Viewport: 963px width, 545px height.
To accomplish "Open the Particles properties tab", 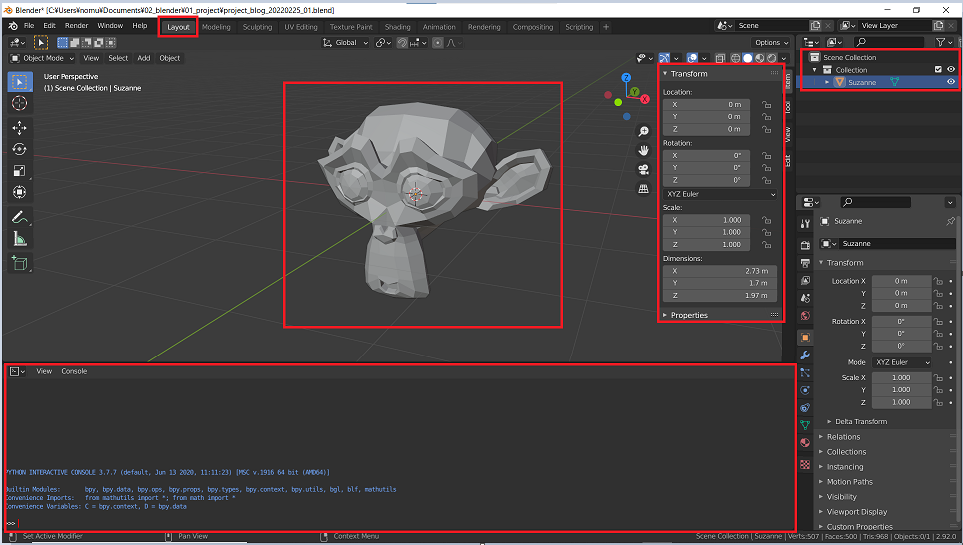I will (x=805, y=372).
